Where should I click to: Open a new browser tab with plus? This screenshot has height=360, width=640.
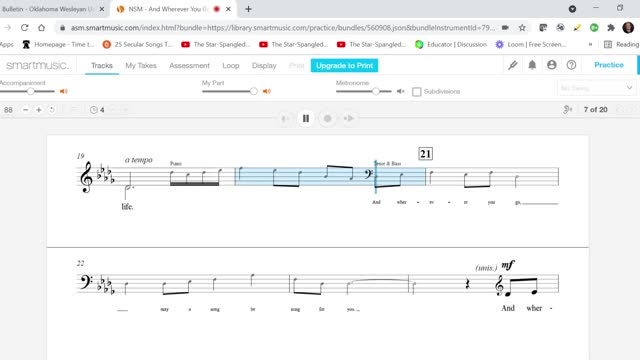pyautogui.click(x=248, y=9)
